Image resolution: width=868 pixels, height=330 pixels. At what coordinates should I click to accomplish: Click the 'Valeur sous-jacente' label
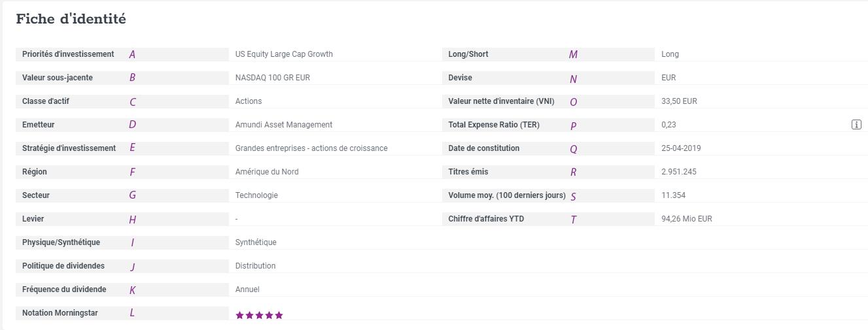point(58,78)
